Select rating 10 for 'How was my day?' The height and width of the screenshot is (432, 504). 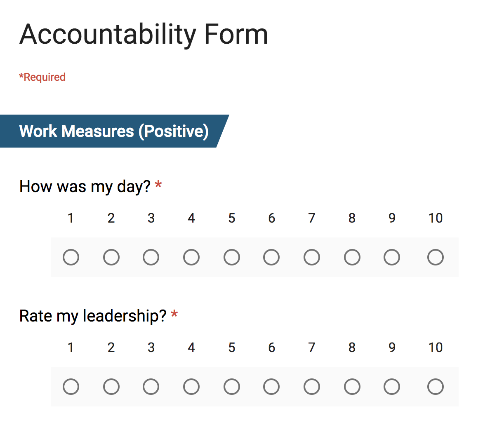pyautogui.click(x=436, y=257)
